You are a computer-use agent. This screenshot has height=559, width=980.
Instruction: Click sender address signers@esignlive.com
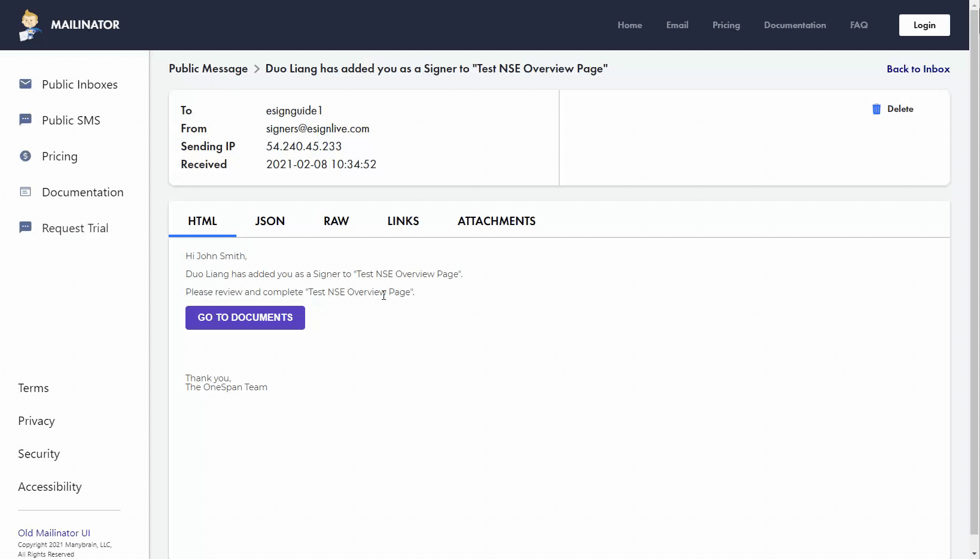point(318,129)
